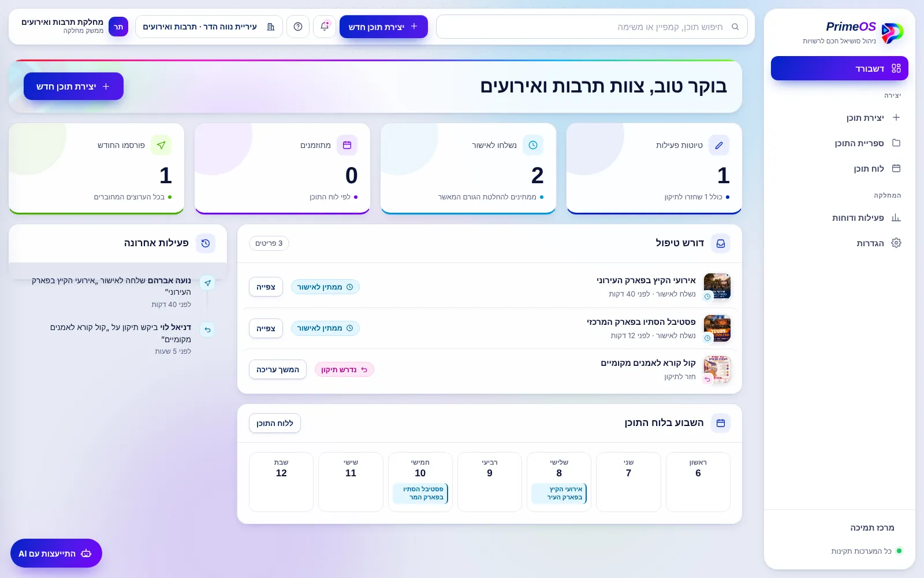Click the נדרש תיקון status badge
Image resolution: width=924 pixels, height=578 pixels.
point(344,369)
